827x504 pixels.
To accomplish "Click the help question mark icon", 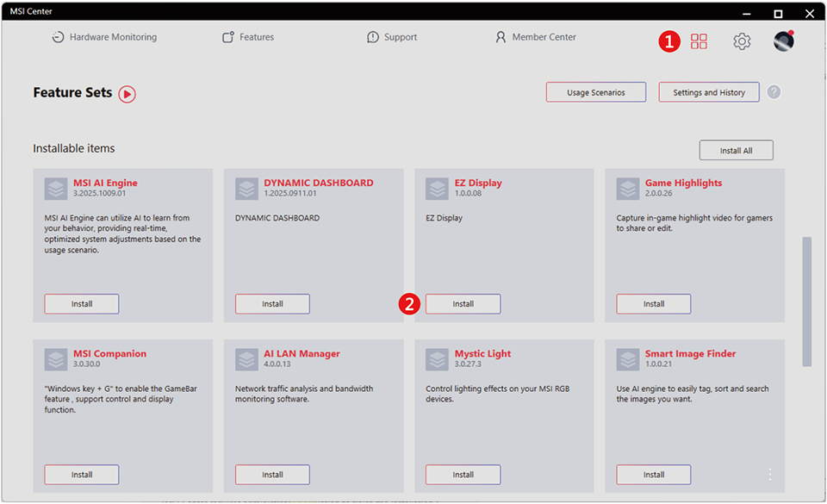I will point(774,92).
